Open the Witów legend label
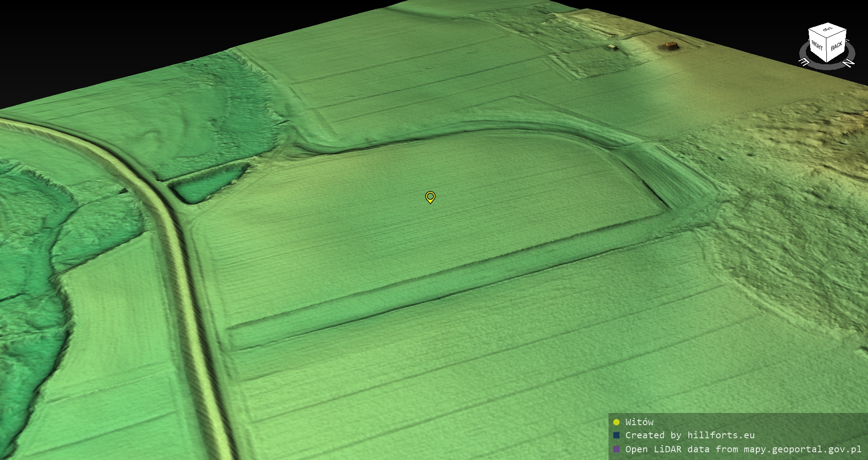868x460 pixels. coord(639,422)
